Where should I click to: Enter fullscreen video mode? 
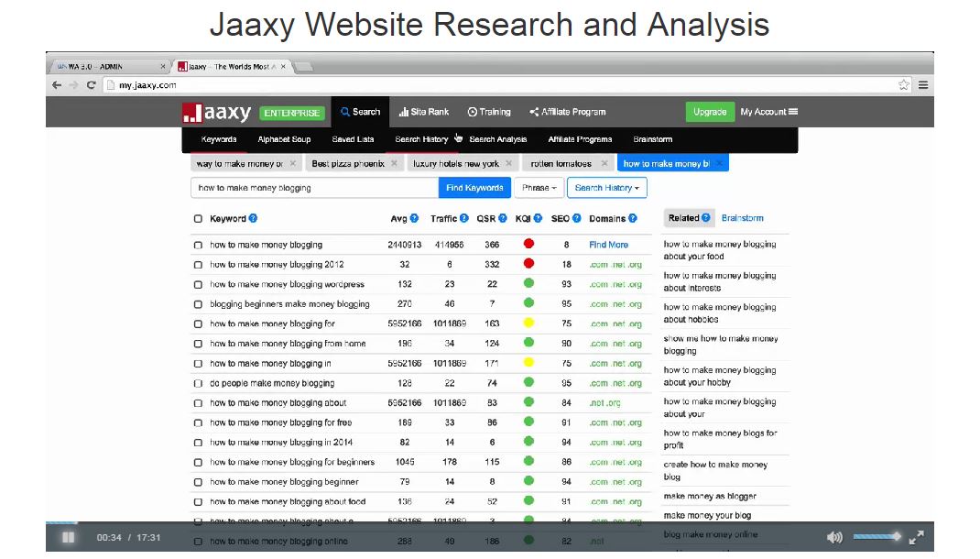[x=916, y=537]
